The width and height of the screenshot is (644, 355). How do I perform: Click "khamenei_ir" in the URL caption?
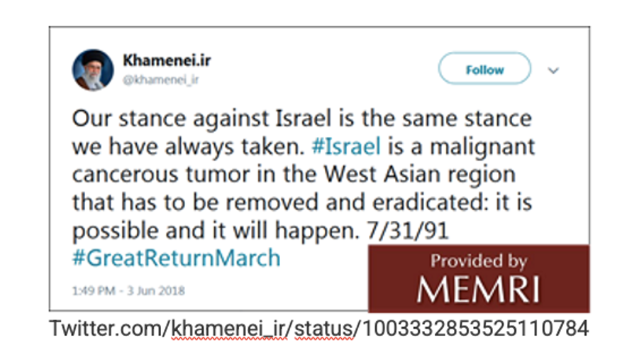tap(228, 329)
